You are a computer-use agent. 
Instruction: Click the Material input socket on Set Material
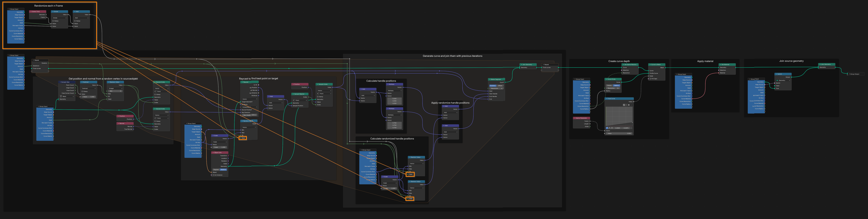(719, 73)
